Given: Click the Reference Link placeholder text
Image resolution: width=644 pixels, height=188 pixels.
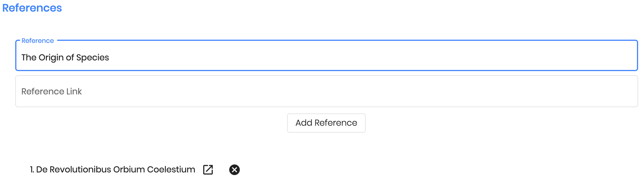Looking at the screenshot, I should (52, 92).
